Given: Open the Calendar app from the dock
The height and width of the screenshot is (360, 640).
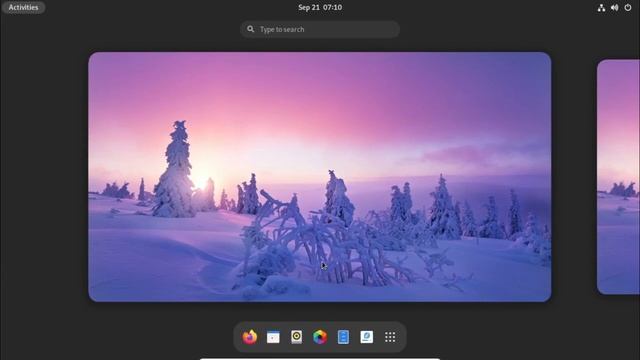Looking at the screenshot, I should tap(273, 337).
